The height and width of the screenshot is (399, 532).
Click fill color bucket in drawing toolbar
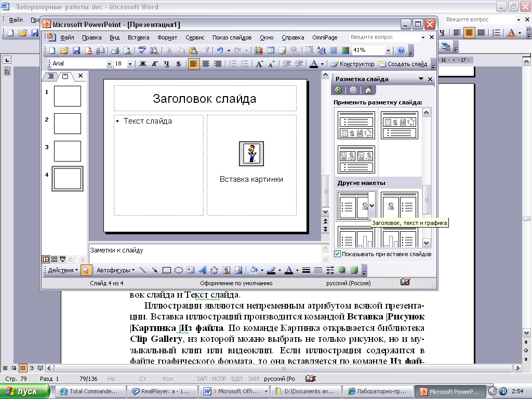click(254, 270)
